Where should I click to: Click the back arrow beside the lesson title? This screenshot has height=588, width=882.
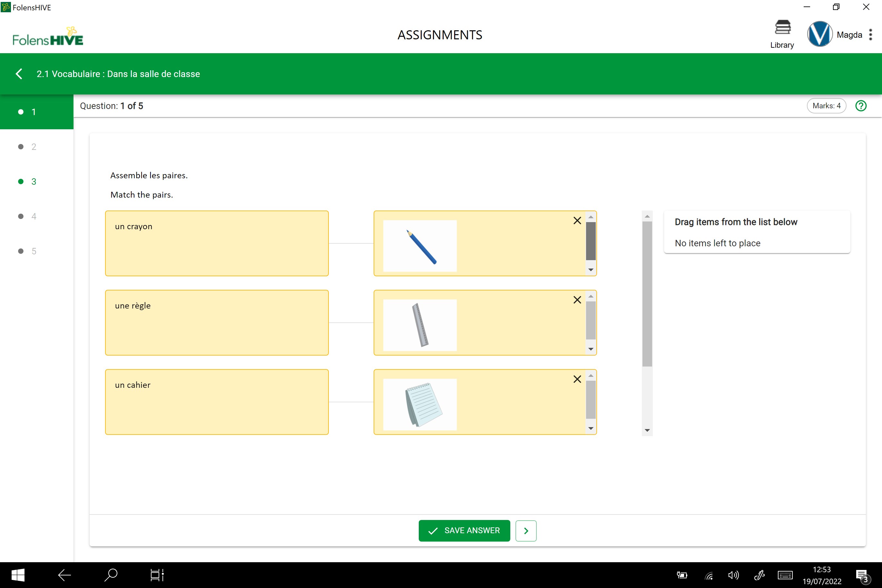[x=19, y=74]
